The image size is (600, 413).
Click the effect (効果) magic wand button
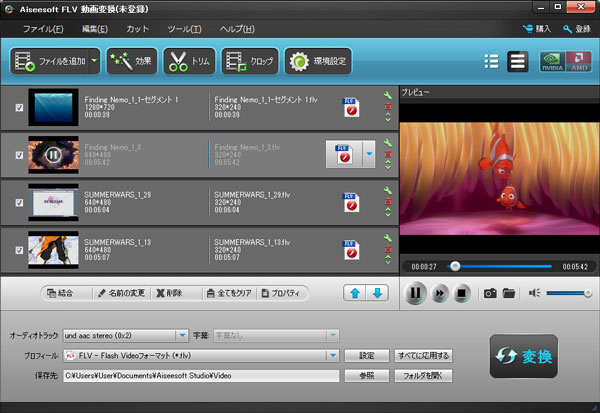(x=131, y=61)
